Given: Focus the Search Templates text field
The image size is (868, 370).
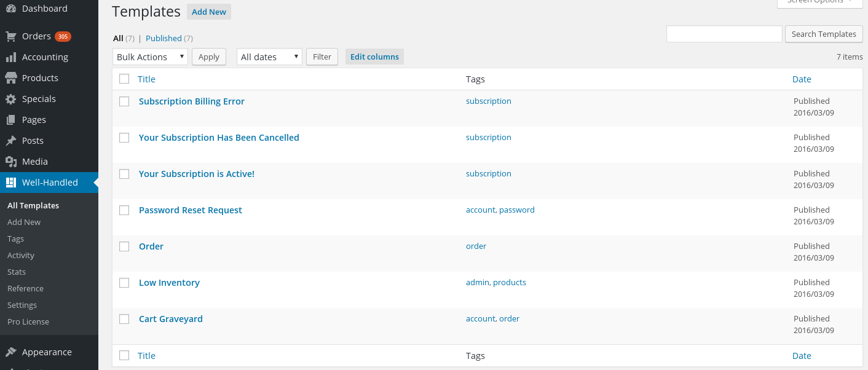Looking at the screenshot, I should pos(724,34).
